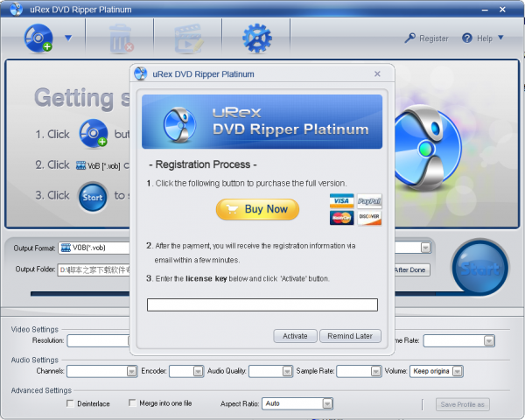This screenshot has width=525, height=420.
Task: Click the conversion progress bar
Action: click(x=80, y=294)
